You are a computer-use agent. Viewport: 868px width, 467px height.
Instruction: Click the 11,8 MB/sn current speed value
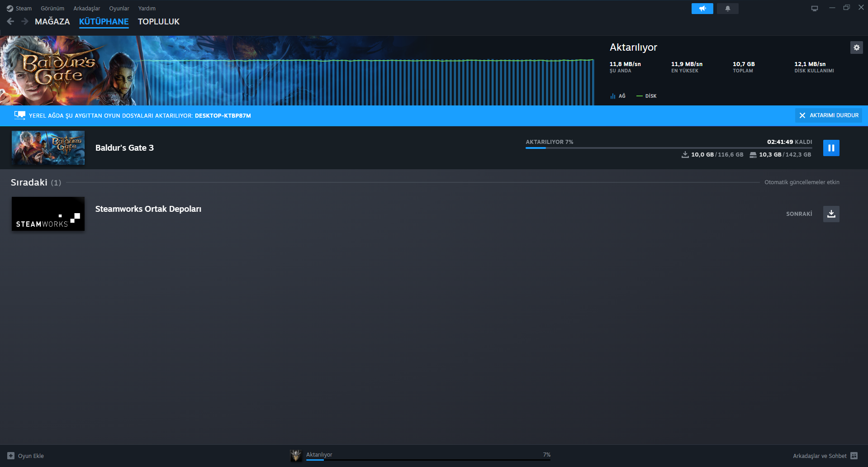click(625, 64)
